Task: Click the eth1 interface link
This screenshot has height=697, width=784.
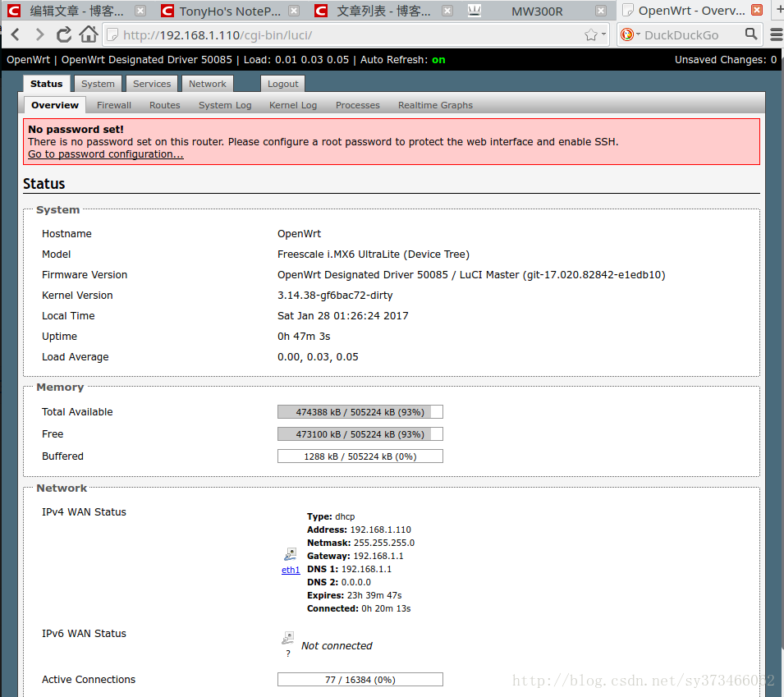Action: click(291, 570)
